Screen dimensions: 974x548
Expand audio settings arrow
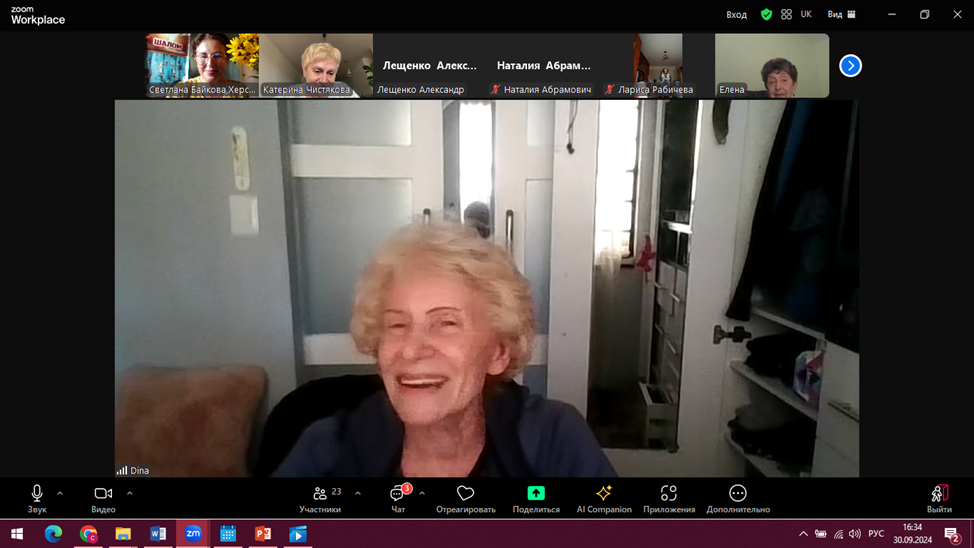tap(60, 493)
